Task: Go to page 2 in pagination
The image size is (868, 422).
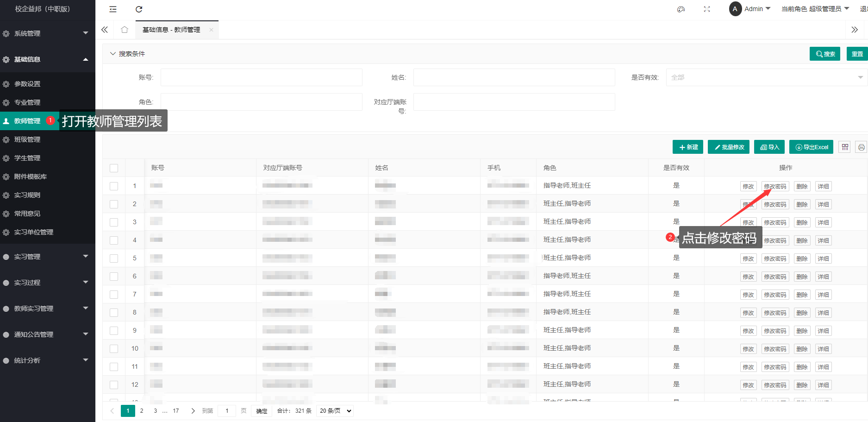Action: click(142, 411)
